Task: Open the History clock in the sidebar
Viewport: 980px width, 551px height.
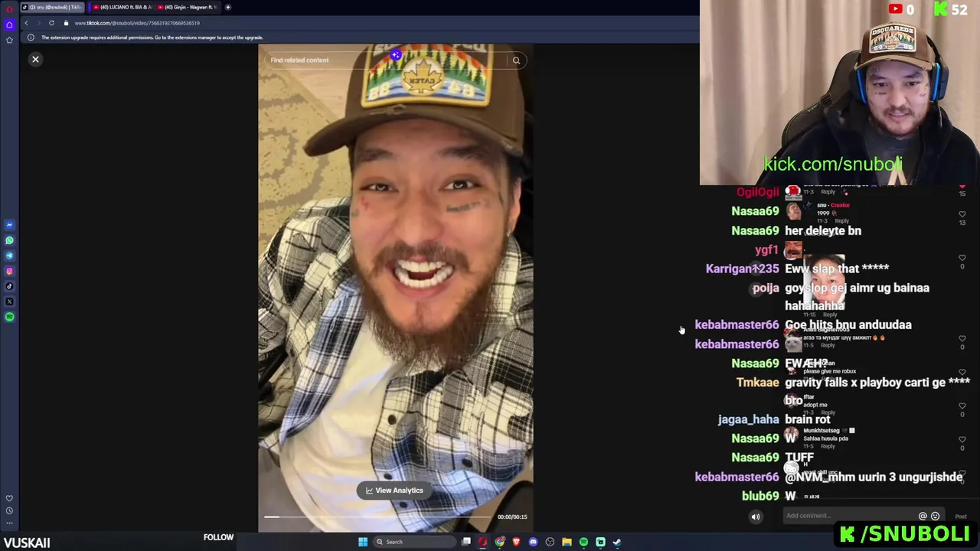Action: point(9,510)
